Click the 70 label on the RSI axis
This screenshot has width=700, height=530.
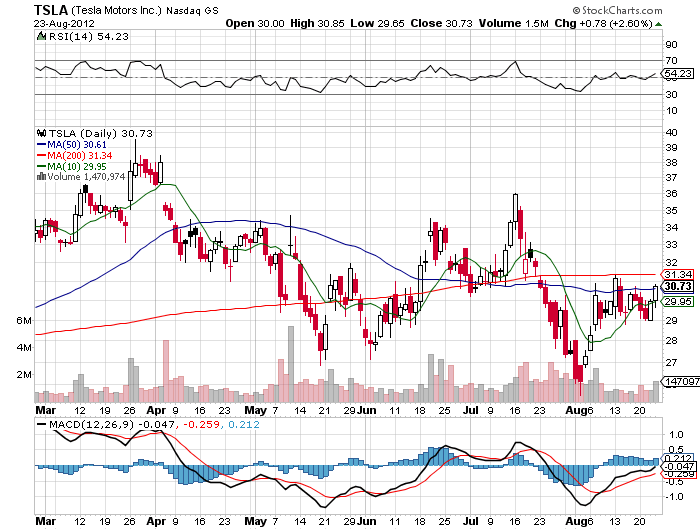[x=671, y=60]
